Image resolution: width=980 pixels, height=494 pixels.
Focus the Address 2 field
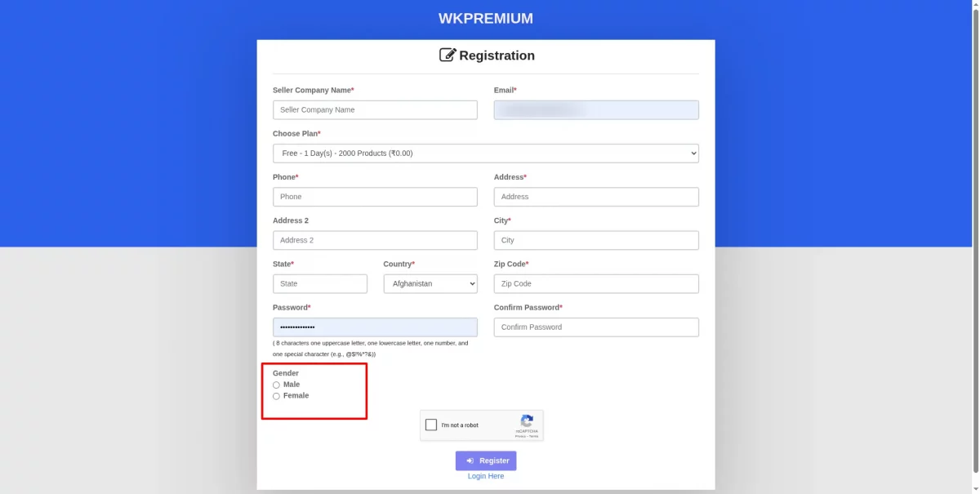coord(375,240)
